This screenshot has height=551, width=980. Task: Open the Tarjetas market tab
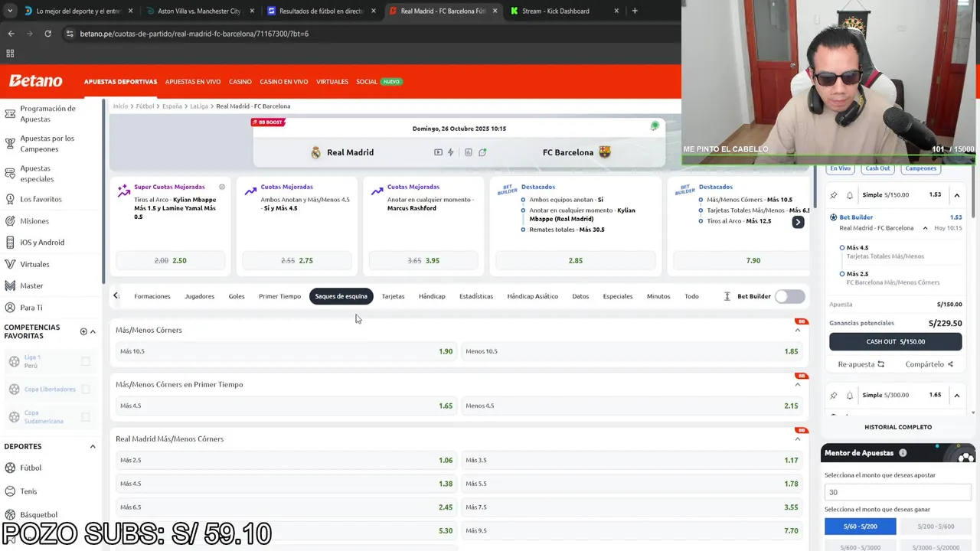[393, 296]
